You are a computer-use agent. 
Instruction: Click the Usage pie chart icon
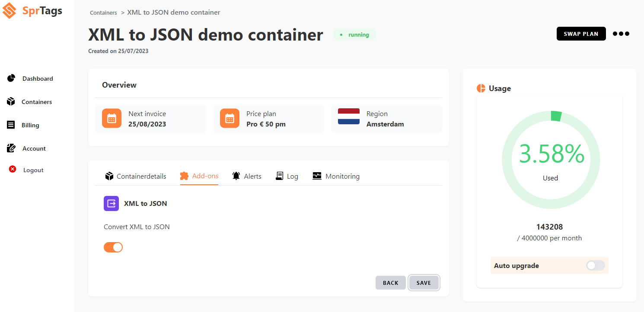point(481,88)
